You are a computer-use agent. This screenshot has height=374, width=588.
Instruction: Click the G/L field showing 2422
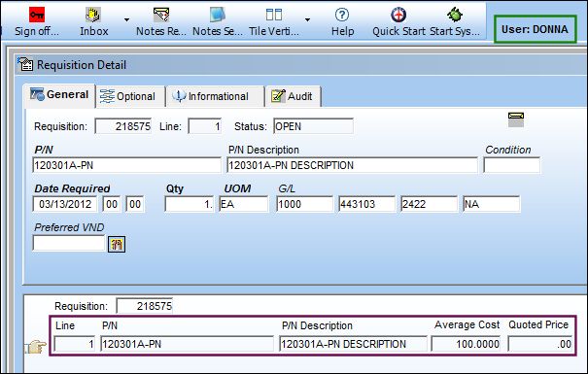coord(429,204)
